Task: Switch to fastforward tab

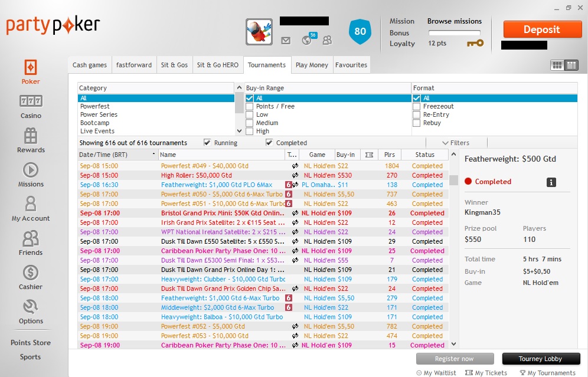Action: coord(134,65)
